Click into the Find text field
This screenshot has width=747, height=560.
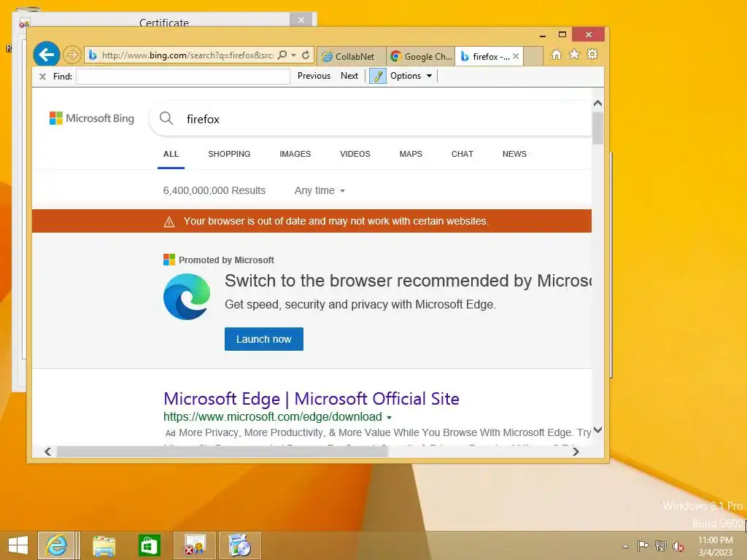pyautogui.click(x=183, y=76)
